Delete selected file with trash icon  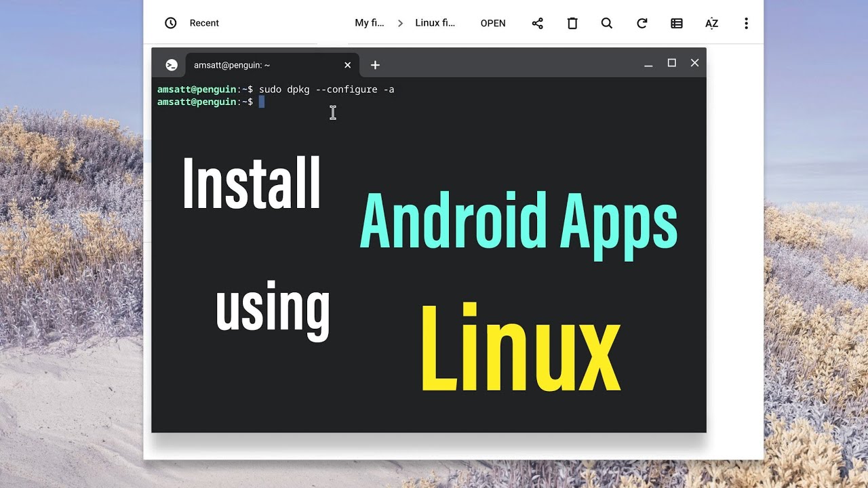click(572, 23)
